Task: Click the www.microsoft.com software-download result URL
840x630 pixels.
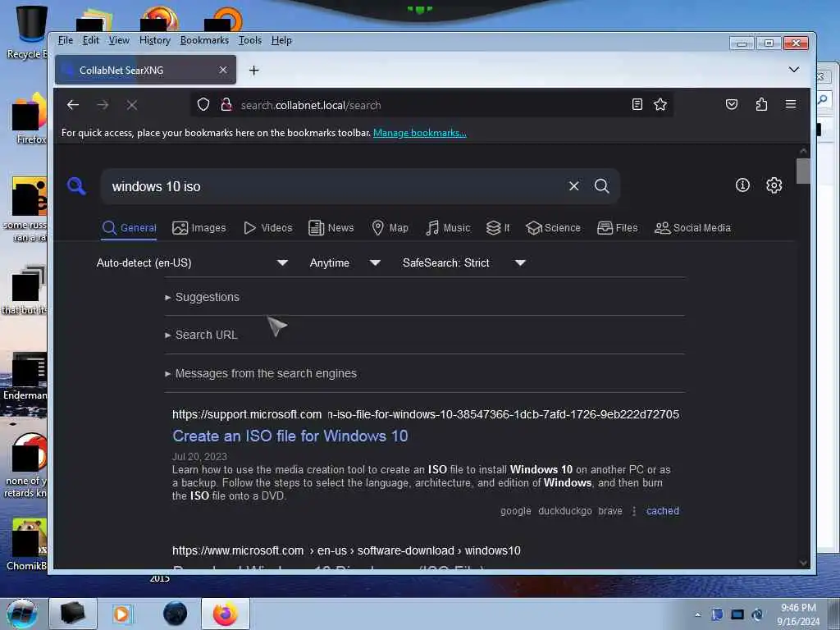Action: click(346, 550)
